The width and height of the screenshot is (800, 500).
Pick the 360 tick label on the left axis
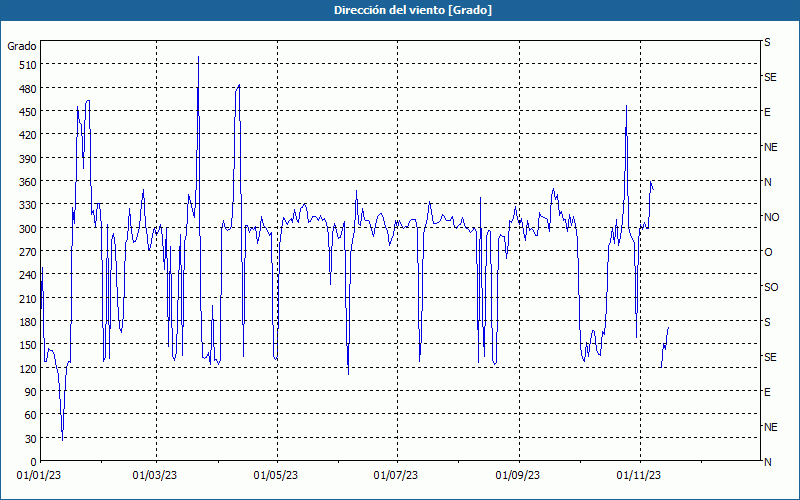(28, 182)
